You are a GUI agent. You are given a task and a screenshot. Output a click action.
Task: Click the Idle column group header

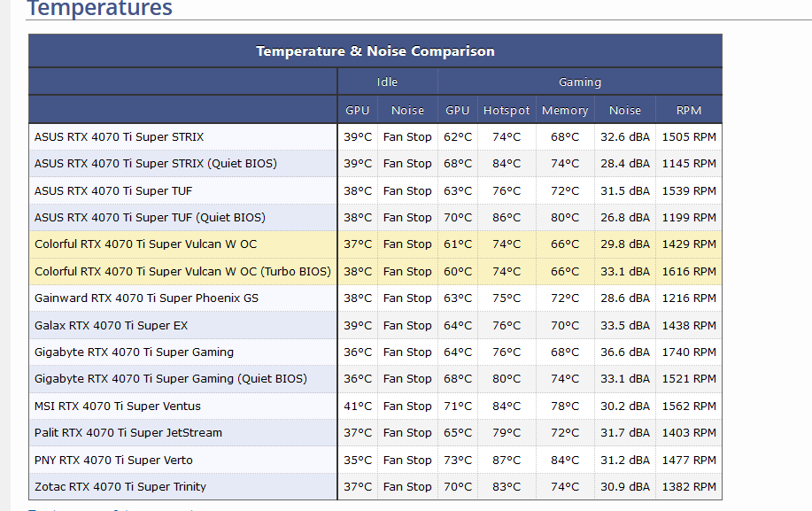(387, 81)
